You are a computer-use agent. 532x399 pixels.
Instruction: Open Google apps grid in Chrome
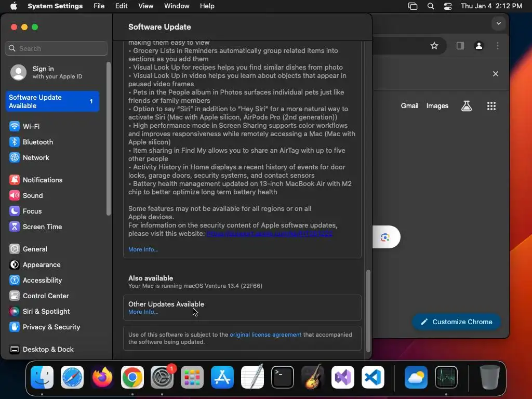tap(491, 106)
